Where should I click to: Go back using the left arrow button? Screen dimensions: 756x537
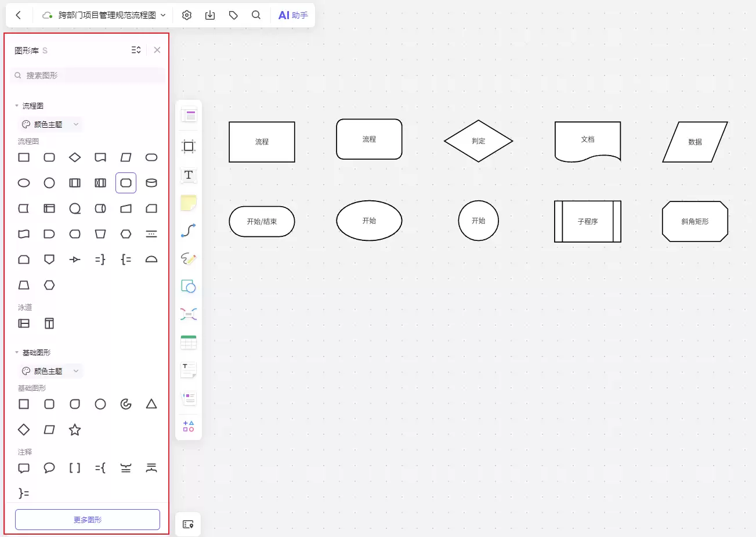(x=19, y=15)
